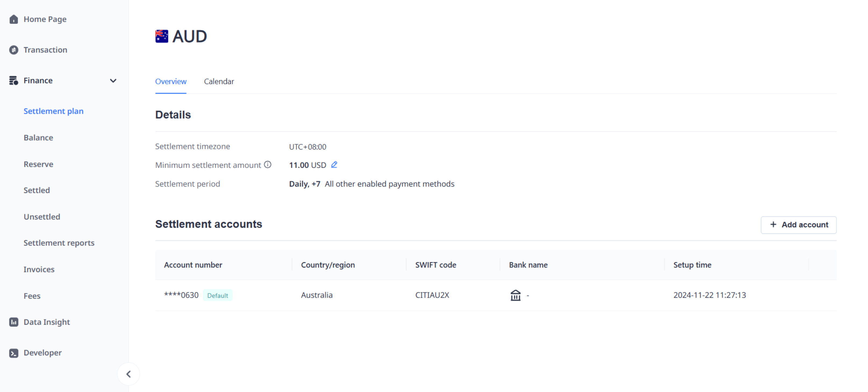The image size is (868, 392).
Task: Click the Balance entry under Finance
Action: (x=38, y=137)
